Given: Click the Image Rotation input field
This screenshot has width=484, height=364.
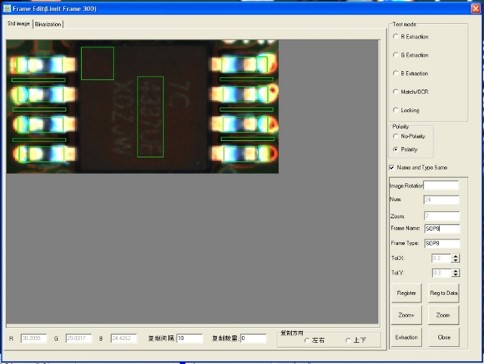Looking at the screenshot, I should (441, 185).
